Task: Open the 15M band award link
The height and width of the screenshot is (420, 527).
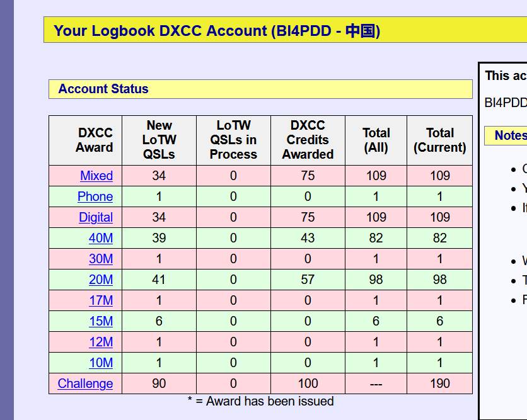Action: tap(101, 321)
